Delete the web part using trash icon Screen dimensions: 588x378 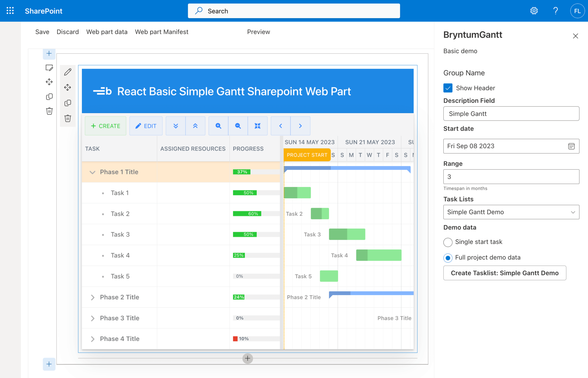click(68, 118)
